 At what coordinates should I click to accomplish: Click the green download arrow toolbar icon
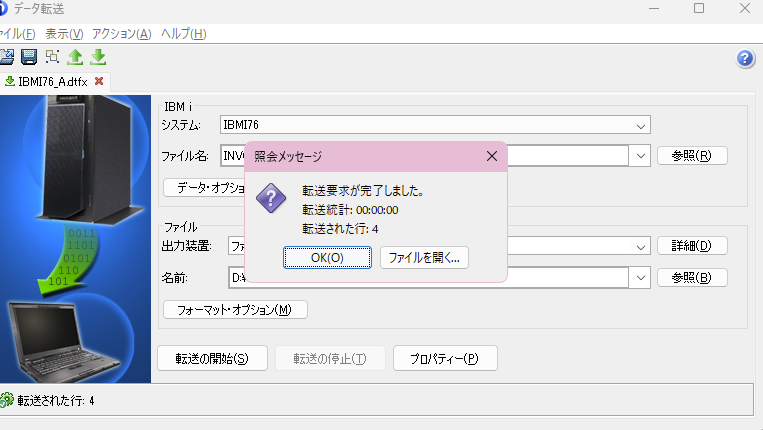98,57
